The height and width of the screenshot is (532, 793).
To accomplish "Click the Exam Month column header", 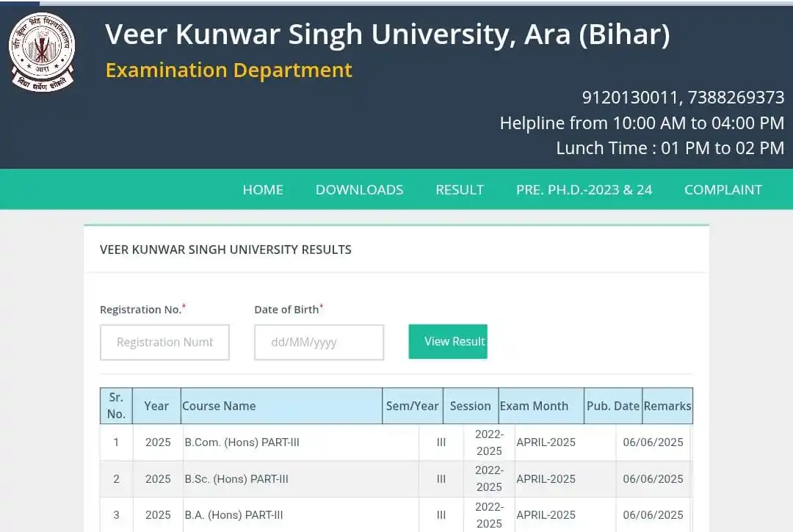I will [x=541, y=406].
